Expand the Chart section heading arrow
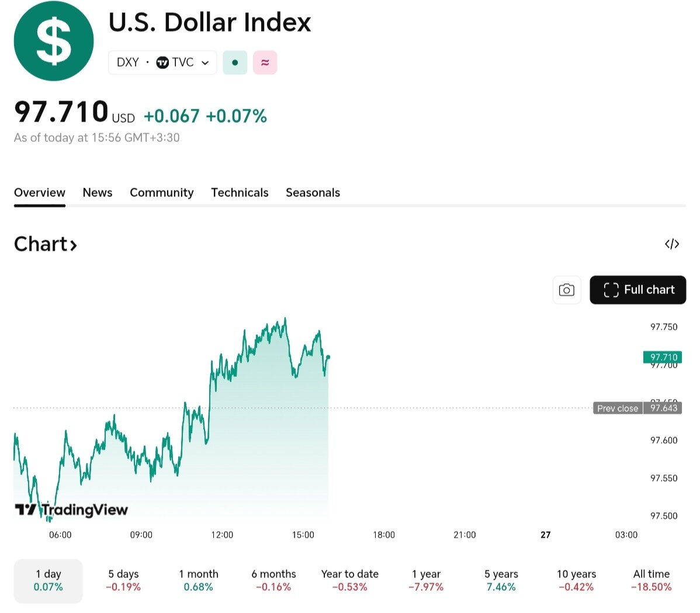The width and height of the screenshot is (700, 613). 74,245
